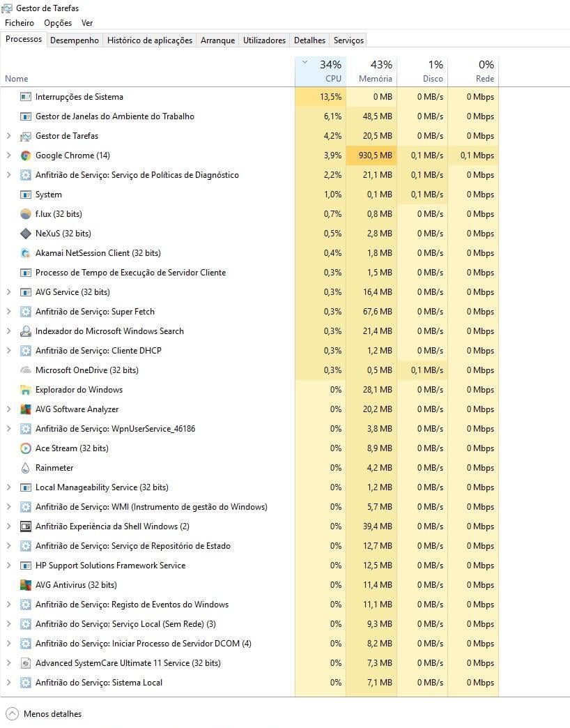Expand Anfitrião Experiência da Shell Windows
This screenshot has height=728, width=570.
8,526
